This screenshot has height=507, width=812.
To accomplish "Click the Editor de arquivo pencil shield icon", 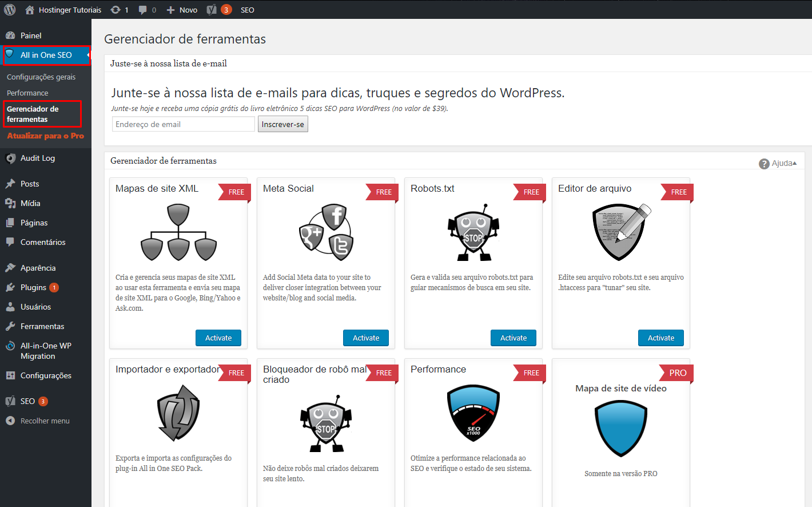I will coord(622,232).
